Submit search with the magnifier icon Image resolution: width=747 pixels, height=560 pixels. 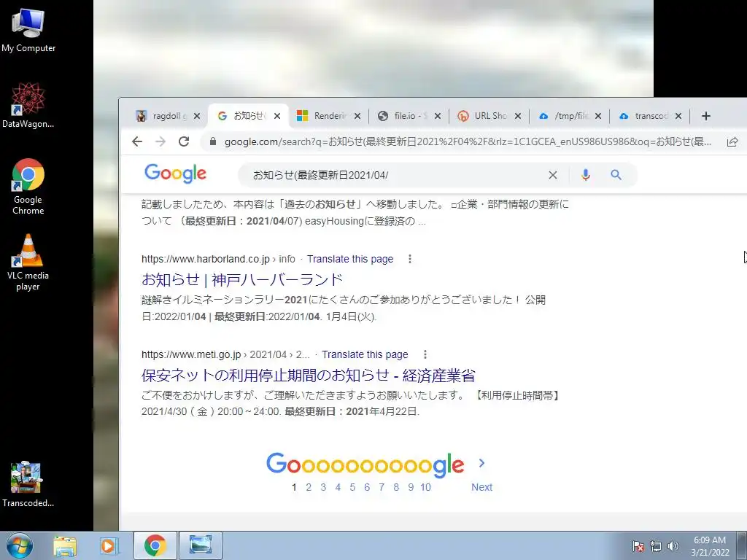click(x=616, y=175)
